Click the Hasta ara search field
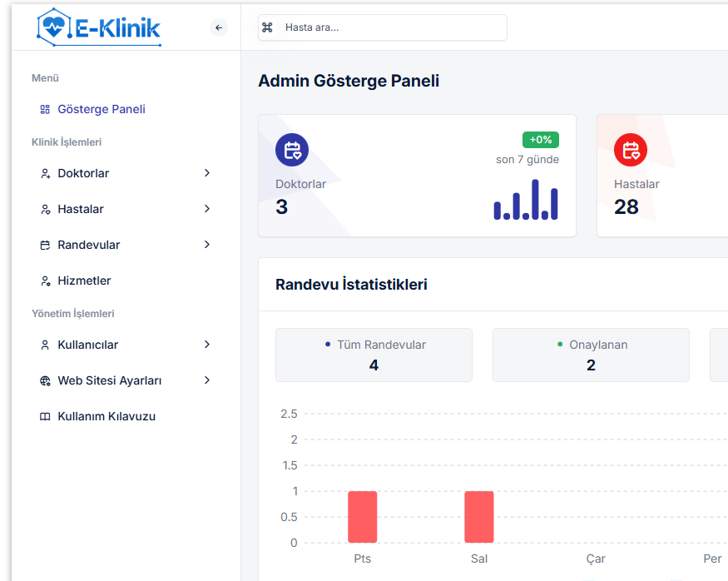Image resolution: width=728 pixels, height=581 pixels. (x=391, y=27)
